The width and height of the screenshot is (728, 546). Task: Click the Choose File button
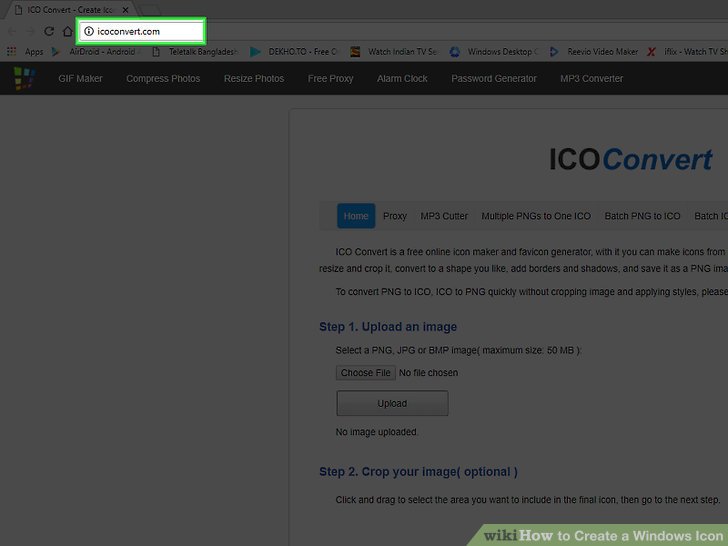pos(366,373)
